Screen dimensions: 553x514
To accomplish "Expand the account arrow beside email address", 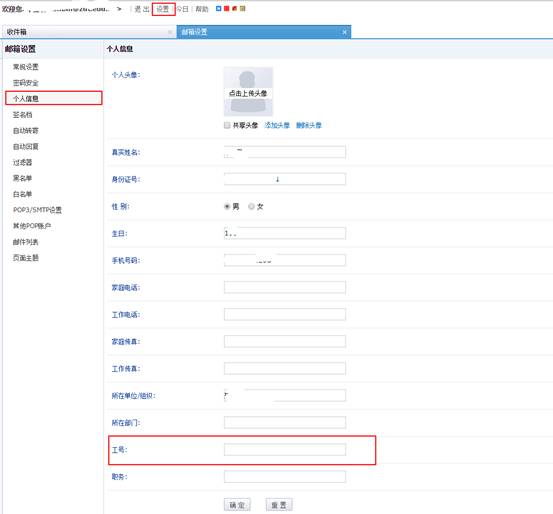I will pos(119,9).
